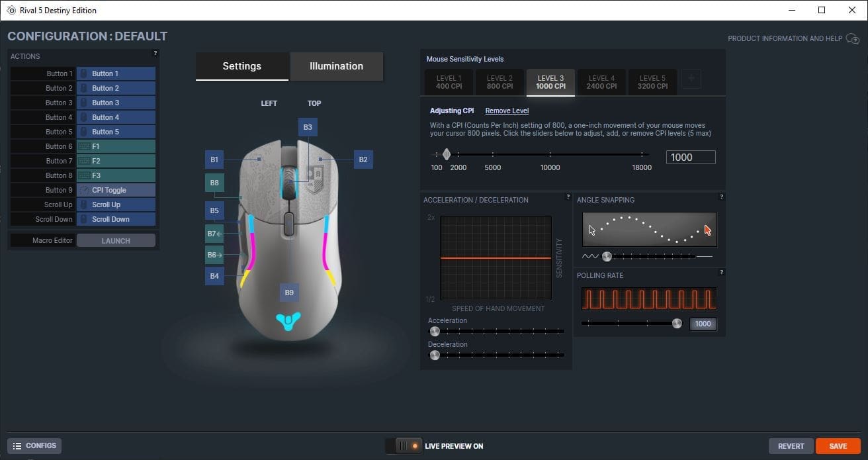Select the TOP view label above mouse
This screenshot has height=460, width=868.
click(x=314, y=103)
